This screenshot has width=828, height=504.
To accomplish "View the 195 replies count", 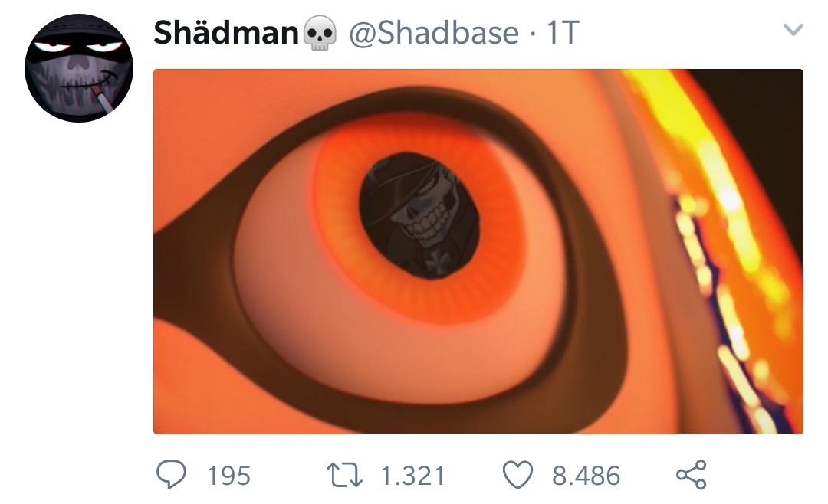I will click(228, 476).
